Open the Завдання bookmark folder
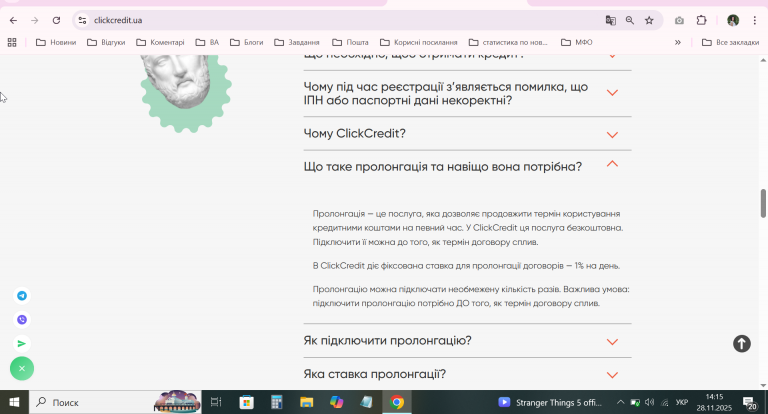This screenshot has height=414, width=768. click(x=297, y=43)
